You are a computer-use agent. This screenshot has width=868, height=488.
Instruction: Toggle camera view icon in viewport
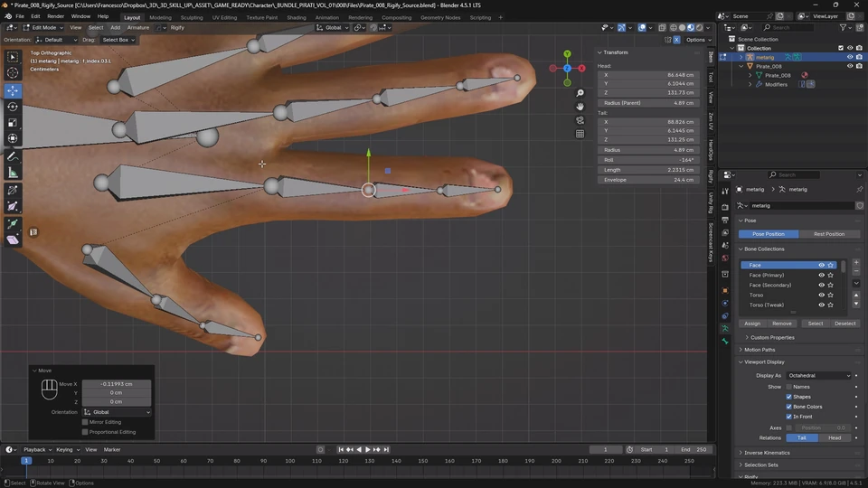click(x=580, y=120)
